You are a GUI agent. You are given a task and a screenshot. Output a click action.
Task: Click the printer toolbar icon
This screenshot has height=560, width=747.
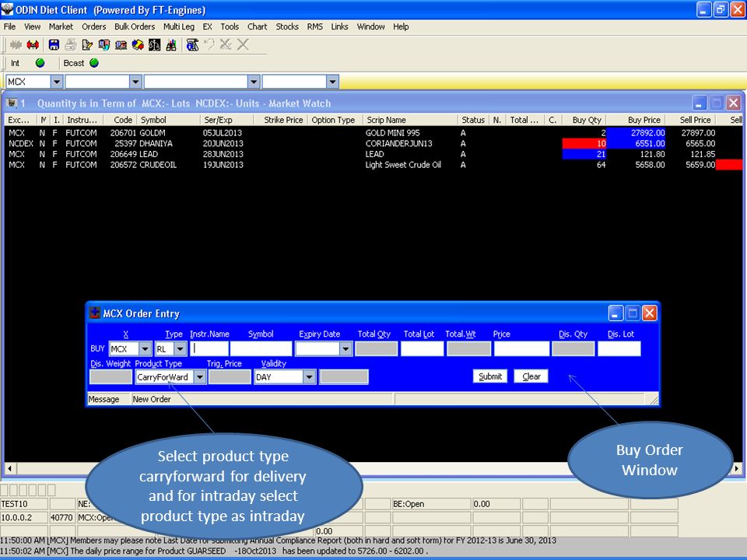click(71, 45)
